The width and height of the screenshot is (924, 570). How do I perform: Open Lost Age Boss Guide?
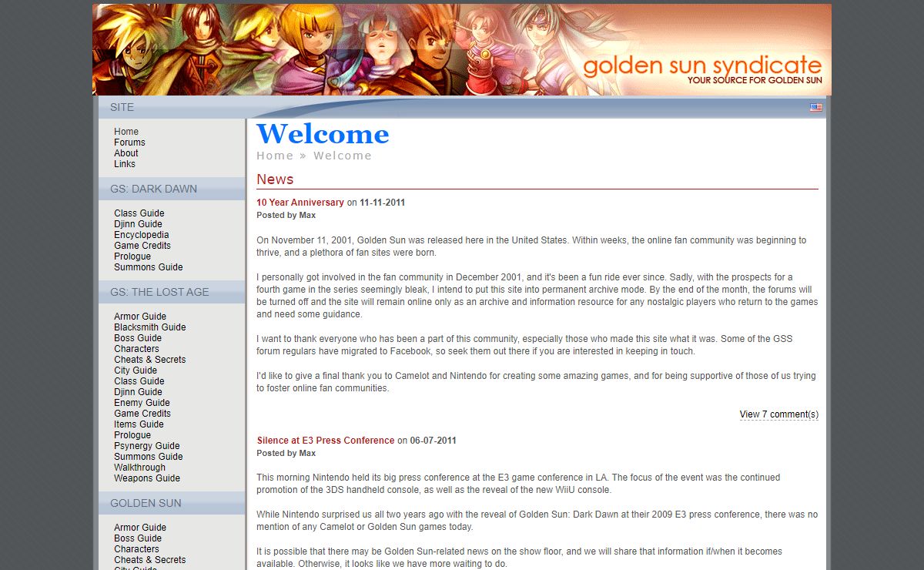click(138, 338)
